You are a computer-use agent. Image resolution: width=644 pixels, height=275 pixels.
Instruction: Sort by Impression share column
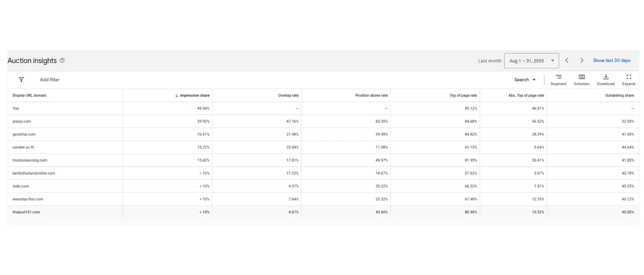[x=194, y=95]
